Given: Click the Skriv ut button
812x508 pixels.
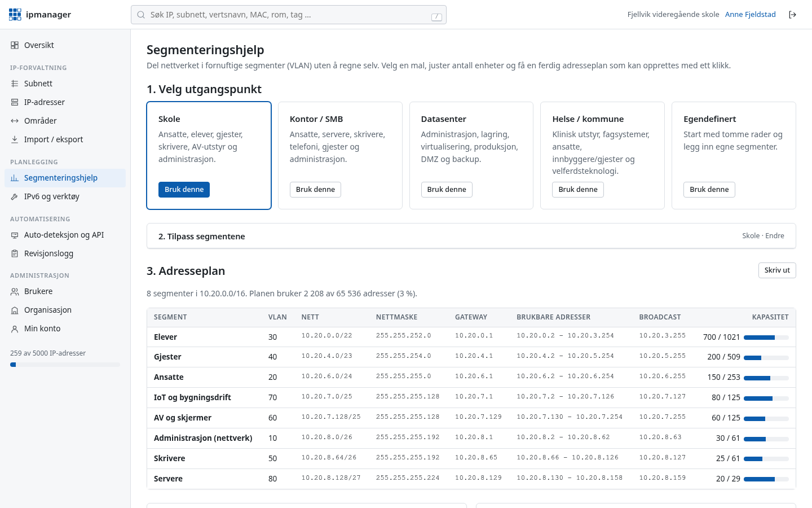Looking at the screenshot, I should pos(777,270).
